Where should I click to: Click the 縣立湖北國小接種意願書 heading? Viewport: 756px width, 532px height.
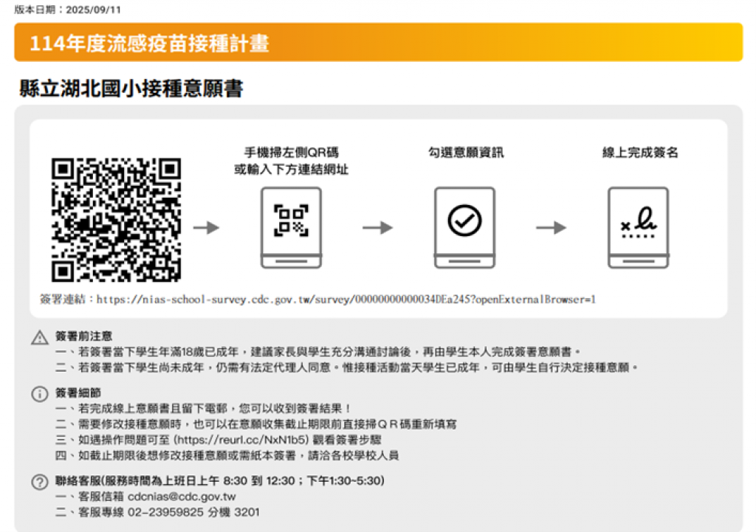pos(131,89)
